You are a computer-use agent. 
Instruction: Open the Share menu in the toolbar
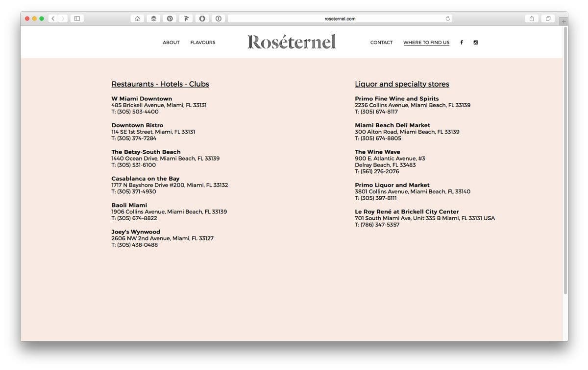(x=532, y=18)
